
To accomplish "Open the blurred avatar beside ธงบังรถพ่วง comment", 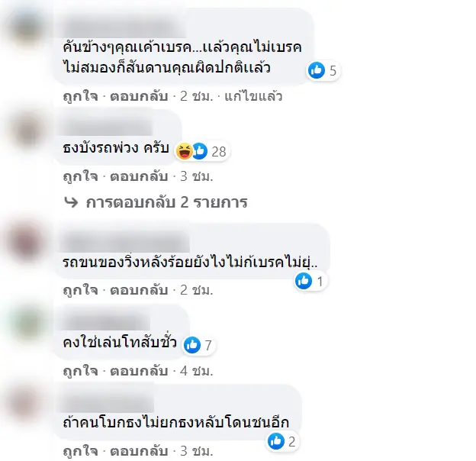I will click(28, 131).
